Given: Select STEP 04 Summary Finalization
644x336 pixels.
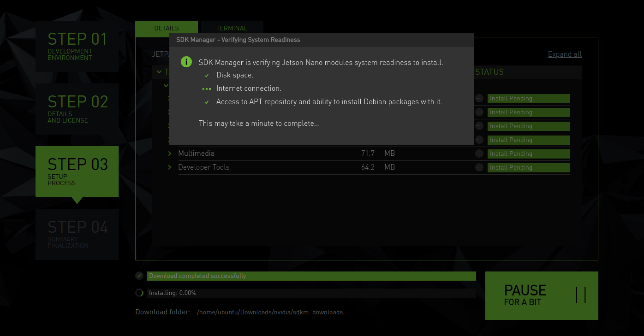Looking at the screenshot, I should click(x=77, y=234).
